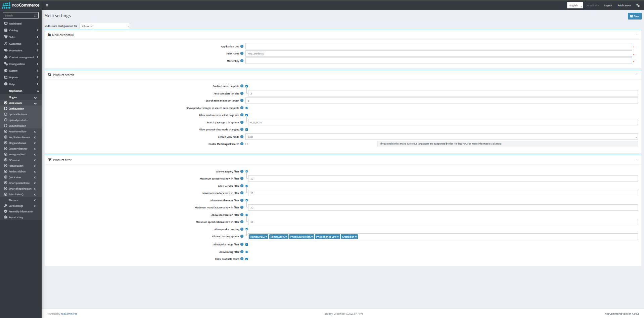
Task: Open the Multi-store configuration dropdown
Action: pos(104,26)
